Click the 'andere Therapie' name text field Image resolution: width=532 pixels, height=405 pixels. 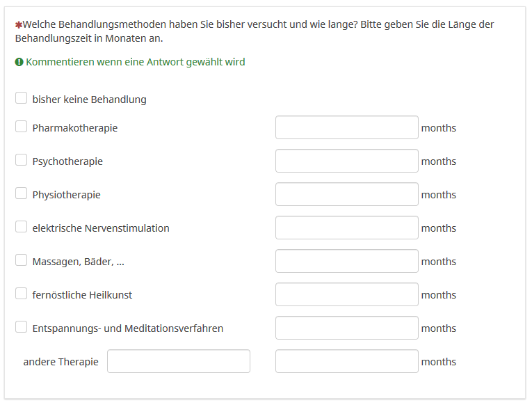pyautogui.click(x=178, y=362)
